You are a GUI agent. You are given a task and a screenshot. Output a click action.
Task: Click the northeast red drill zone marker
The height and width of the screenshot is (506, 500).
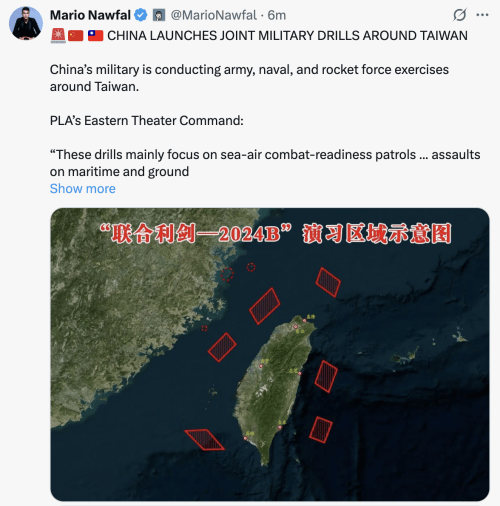pos(328,282)
